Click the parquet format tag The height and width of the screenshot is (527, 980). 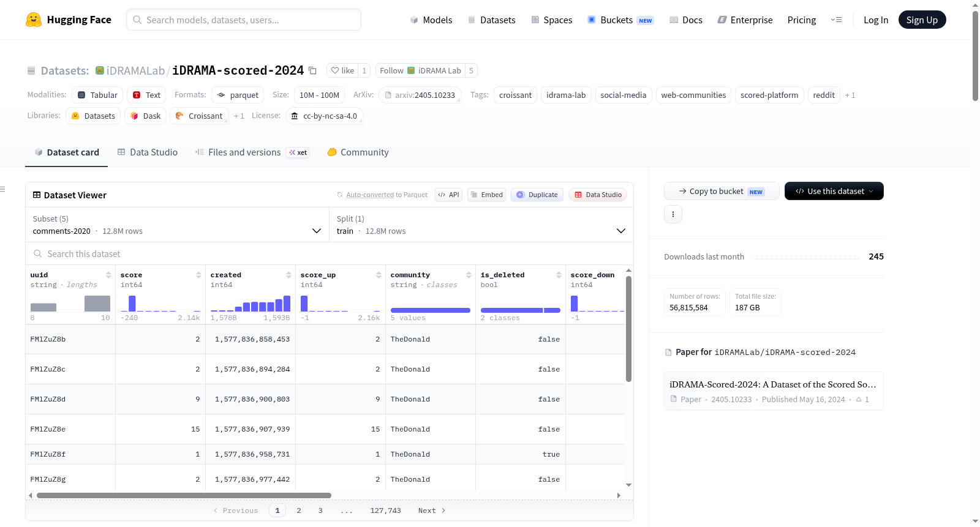tap(238, 95)
